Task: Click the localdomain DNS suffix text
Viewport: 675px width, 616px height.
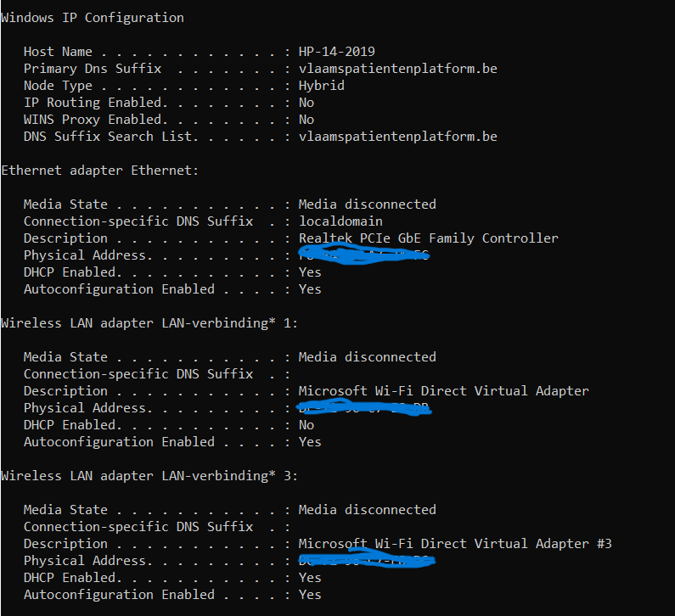Action: pos(340,221)
